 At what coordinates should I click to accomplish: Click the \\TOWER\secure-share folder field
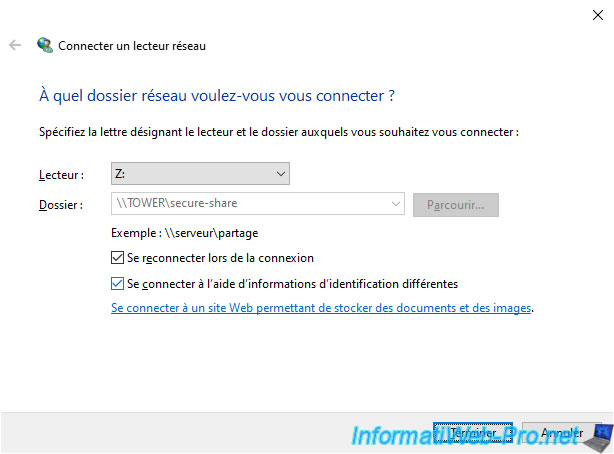[250, 205]
